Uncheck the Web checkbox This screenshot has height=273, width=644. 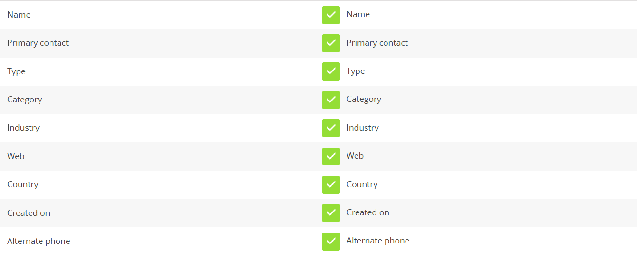331,156
